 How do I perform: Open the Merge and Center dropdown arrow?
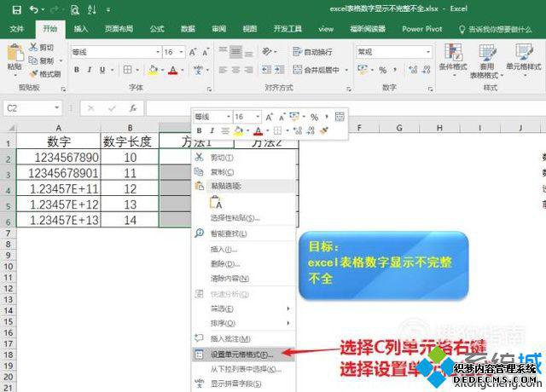346,70
